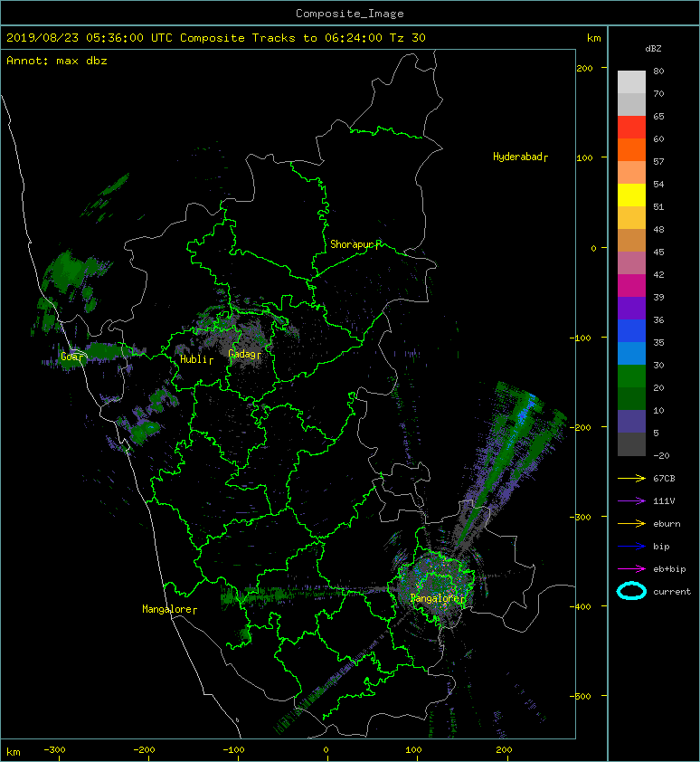Click the red 65 dBZ color swatch
This screenshot has height=762, width=700.
click(631, 127)
